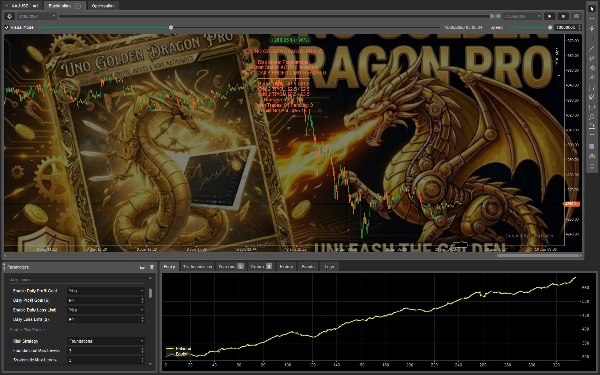Screen dimensions: 600x375
Task: Open the Events tab
Action: tap(308, 266)
